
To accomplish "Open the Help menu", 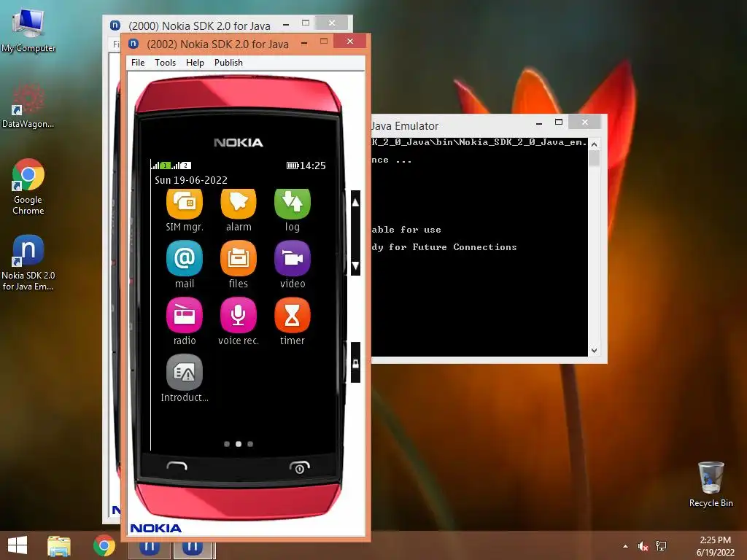I will pos(195,63).
